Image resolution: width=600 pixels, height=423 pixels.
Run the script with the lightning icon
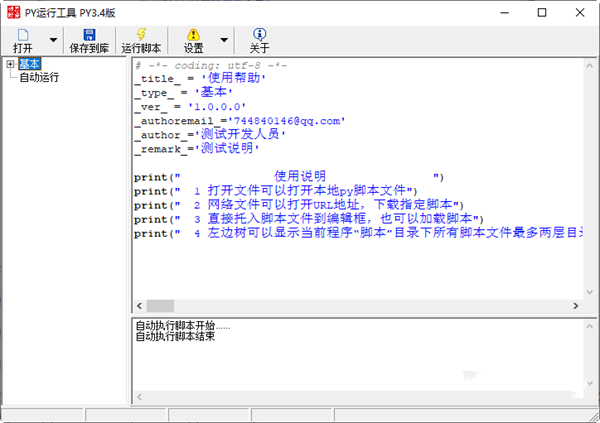click(143, 35)
